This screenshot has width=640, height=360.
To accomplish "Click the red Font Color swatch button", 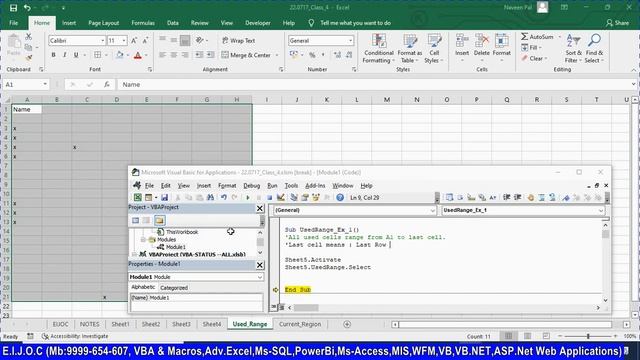I will (138, 55).
